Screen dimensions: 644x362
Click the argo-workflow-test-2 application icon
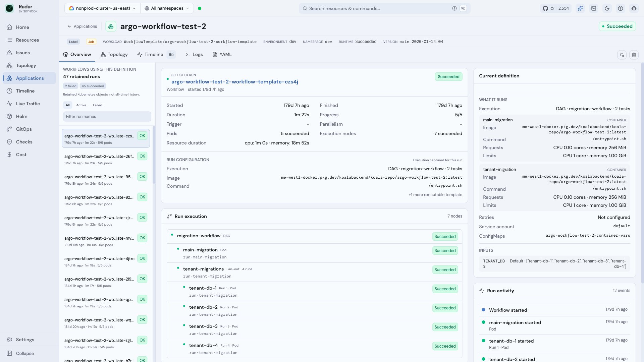111,26
